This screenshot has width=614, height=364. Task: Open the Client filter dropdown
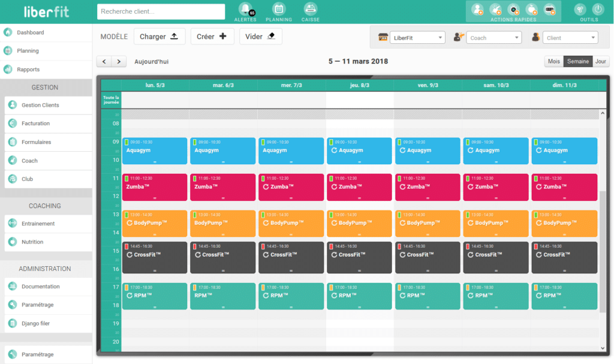coord(570,37)
